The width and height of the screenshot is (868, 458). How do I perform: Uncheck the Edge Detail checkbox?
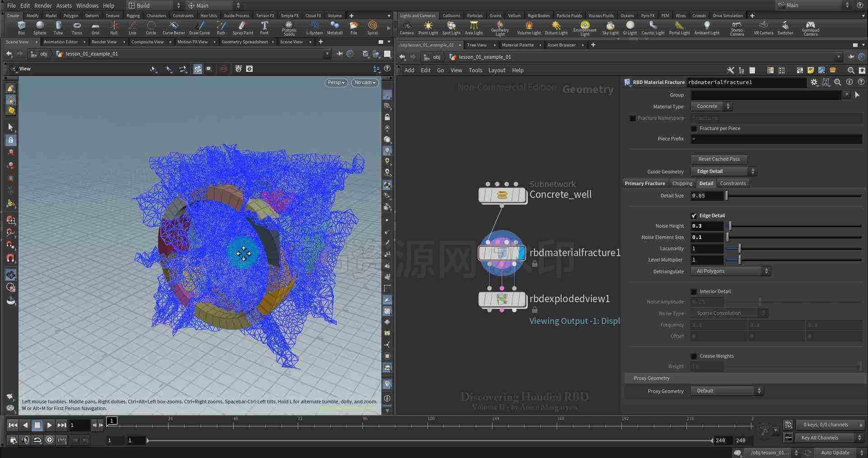click(x=694, y=216)
